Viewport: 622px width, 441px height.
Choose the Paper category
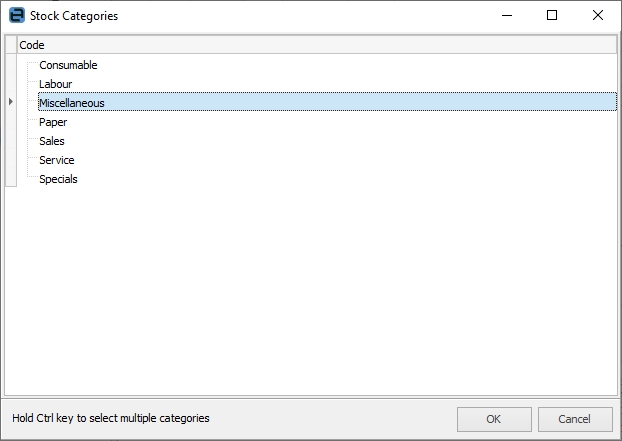coord(53,122)
